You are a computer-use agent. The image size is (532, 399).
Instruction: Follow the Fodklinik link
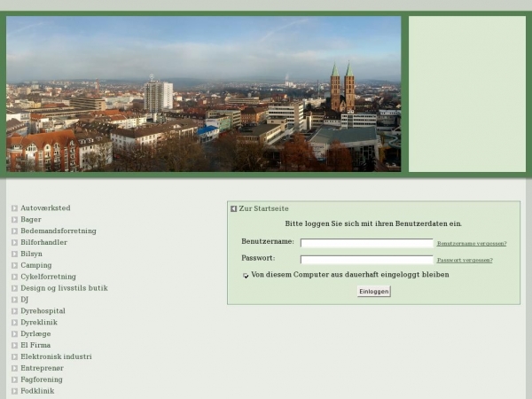[37, 391]
